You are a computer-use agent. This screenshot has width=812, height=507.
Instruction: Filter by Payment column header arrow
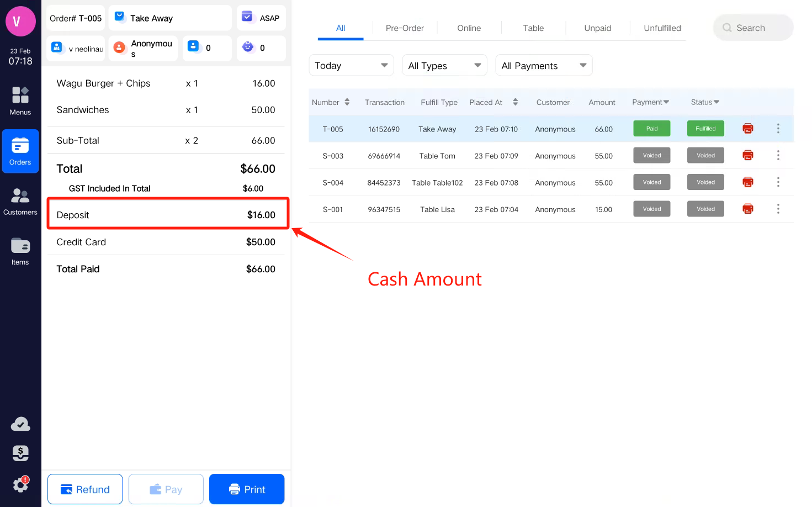[666, 102]
